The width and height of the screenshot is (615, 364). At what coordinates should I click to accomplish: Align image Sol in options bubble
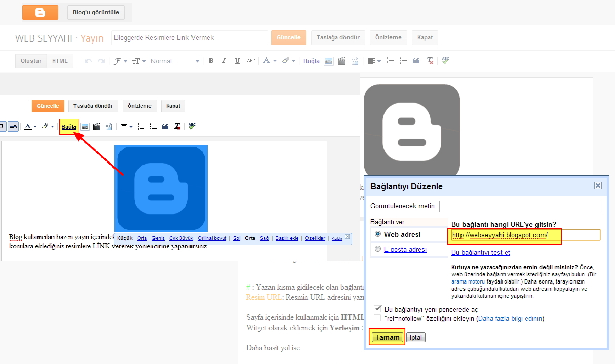[x=237, y=238]
